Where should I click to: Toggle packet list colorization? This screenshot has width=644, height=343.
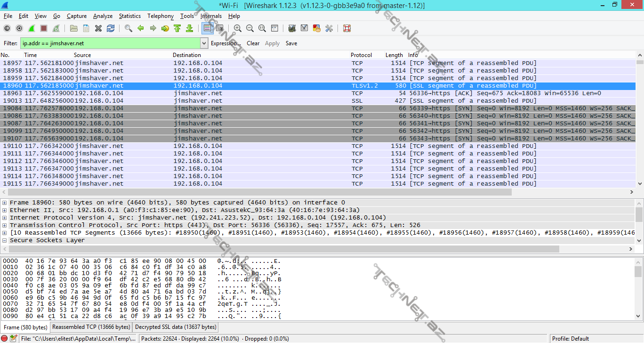(207, 28)
